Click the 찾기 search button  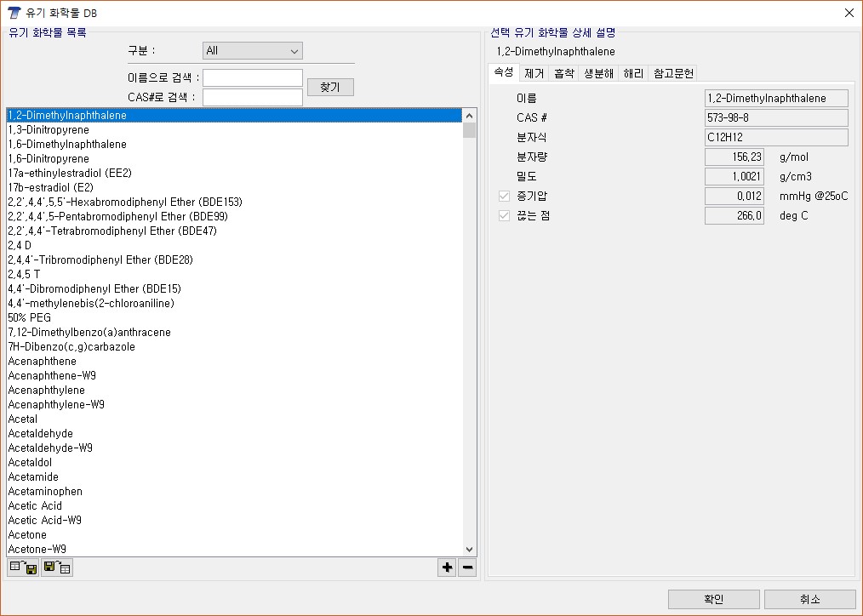(330, 88)
